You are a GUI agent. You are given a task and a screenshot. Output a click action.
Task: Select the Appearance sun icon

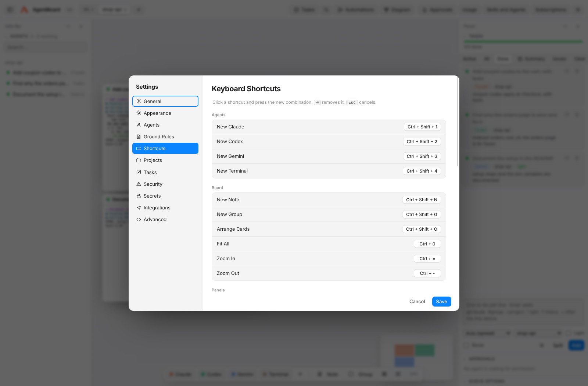point(139,113)
